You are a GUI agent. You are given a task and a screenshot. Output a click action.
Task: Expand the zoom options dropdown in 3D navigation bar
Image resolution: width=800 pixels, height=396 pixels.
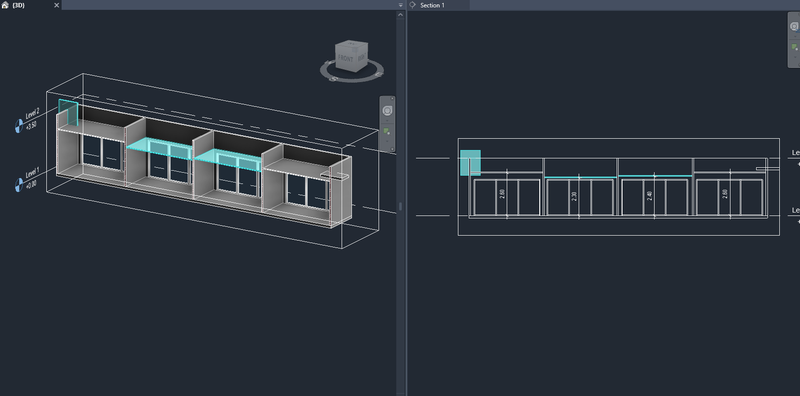point(387,141)
